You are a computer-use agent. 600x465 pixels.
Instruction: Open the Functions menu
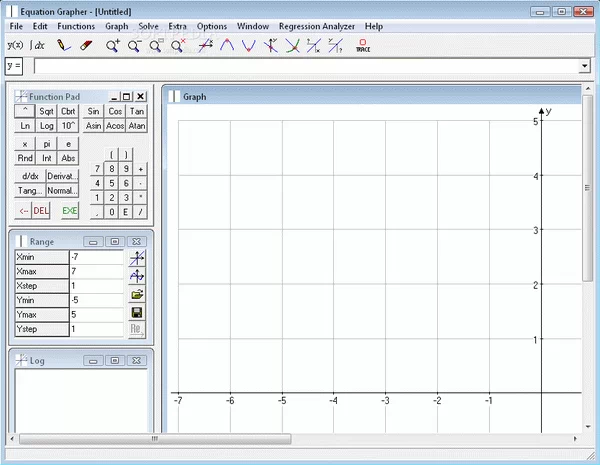(76, 26)
